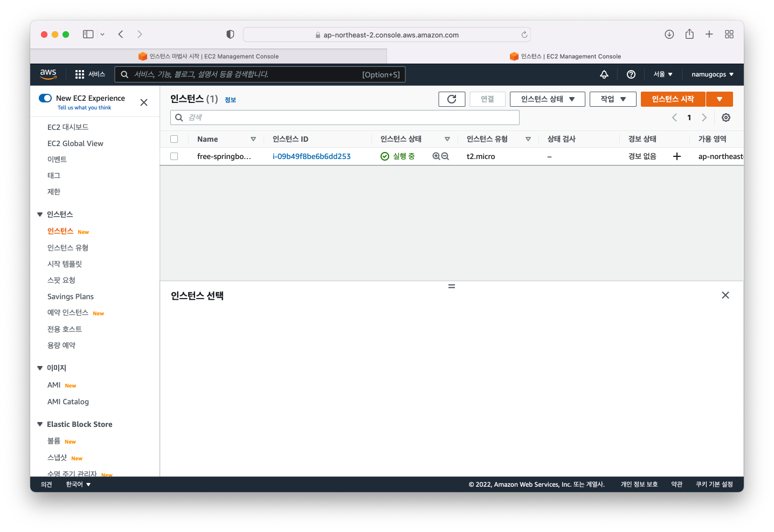
Task: Click the panel resize handle icon
Action: (452, 286)
